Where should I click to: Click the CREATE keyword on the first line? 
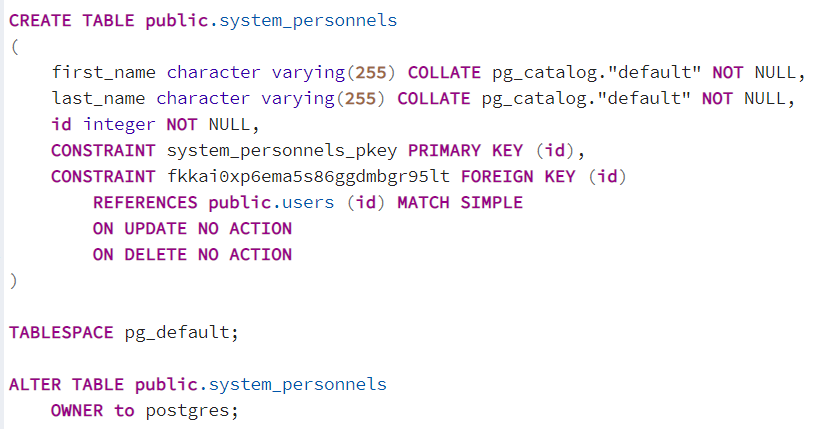pyautogui.click(x=40, y=20)
